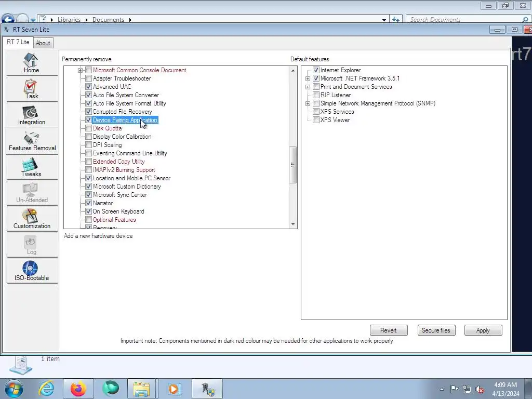
Task: Click the arrow after Libraries breadcrumb
Action: [87, 20]
